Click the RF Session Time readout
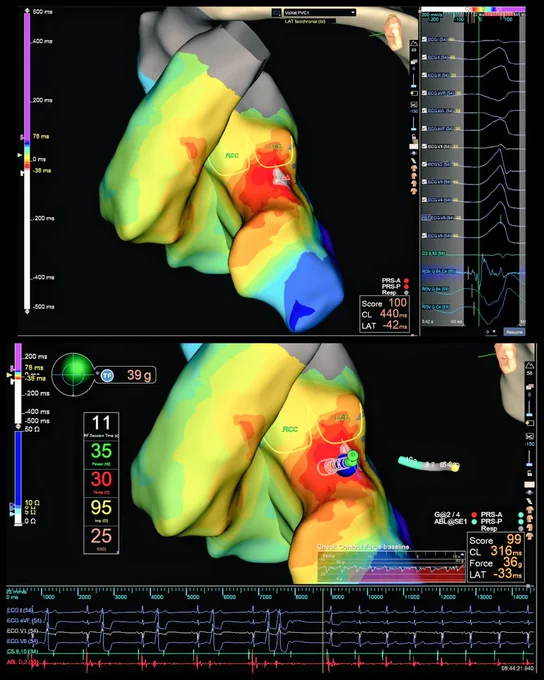The height and width of the screenshot is (680, 544). click(x=101, y=426)
